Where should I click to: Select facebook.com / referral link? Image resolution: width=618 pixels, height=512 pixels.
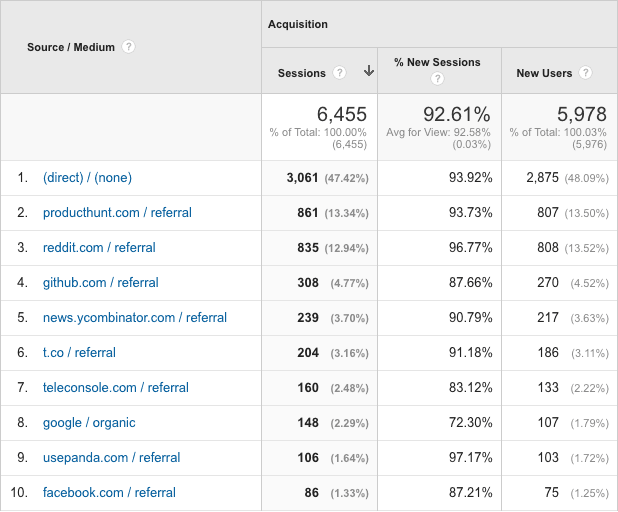(109, 493)
